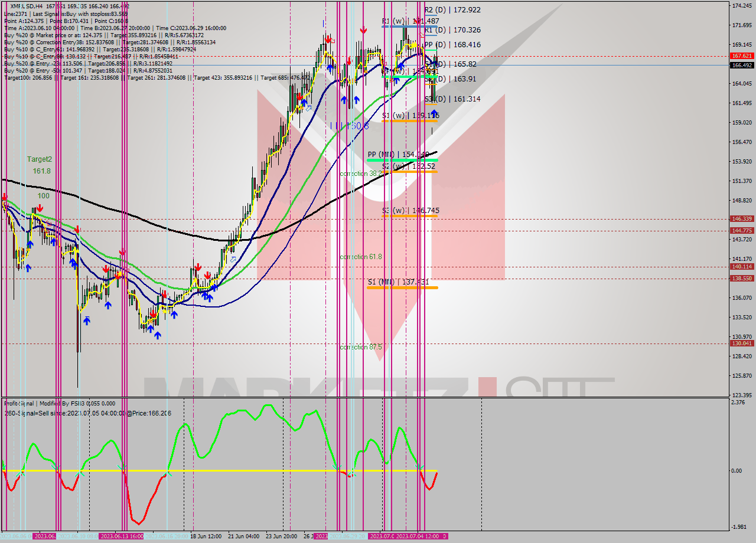
Task: Click the 260-Signal Sell indicator text
Action: click(x=87, y=413)
